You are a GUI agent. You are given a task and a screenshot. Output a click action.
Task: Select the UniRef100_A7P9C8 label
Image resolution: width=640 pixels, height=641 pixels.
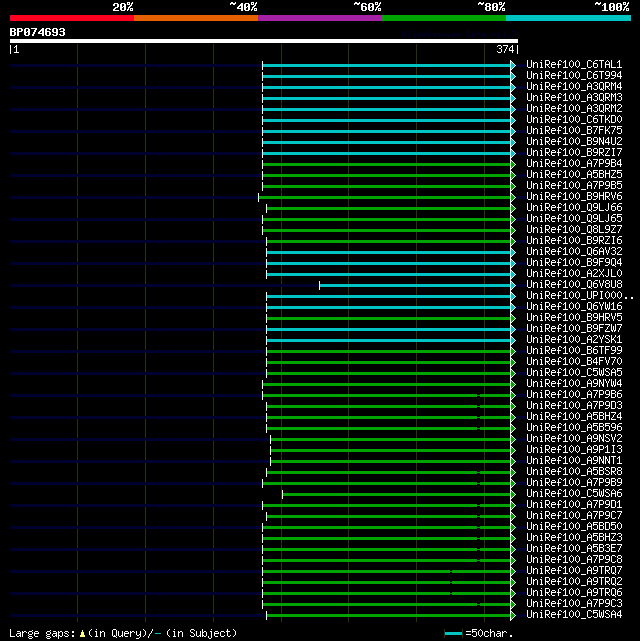(574, 560)
